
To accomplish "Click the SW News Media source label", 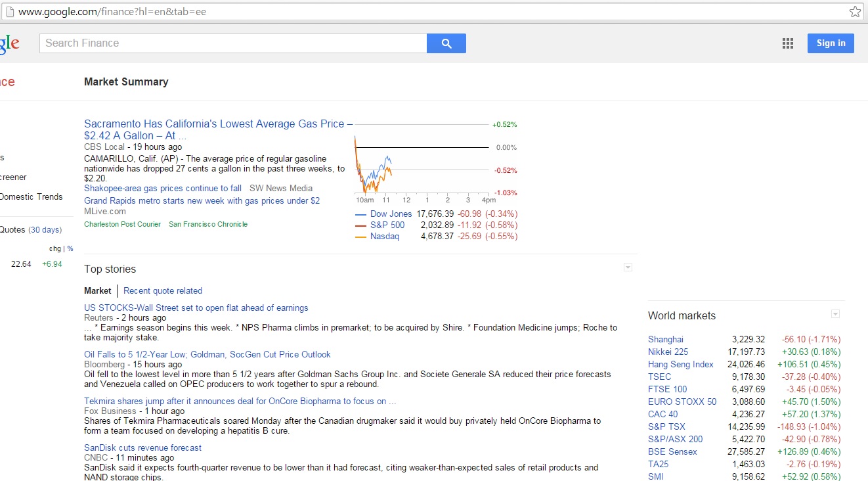I will [x=281, y=188].
